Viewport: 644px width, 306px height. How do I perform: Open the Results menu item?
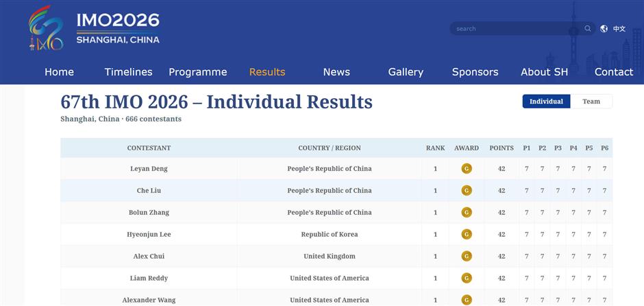pos(267,72)
